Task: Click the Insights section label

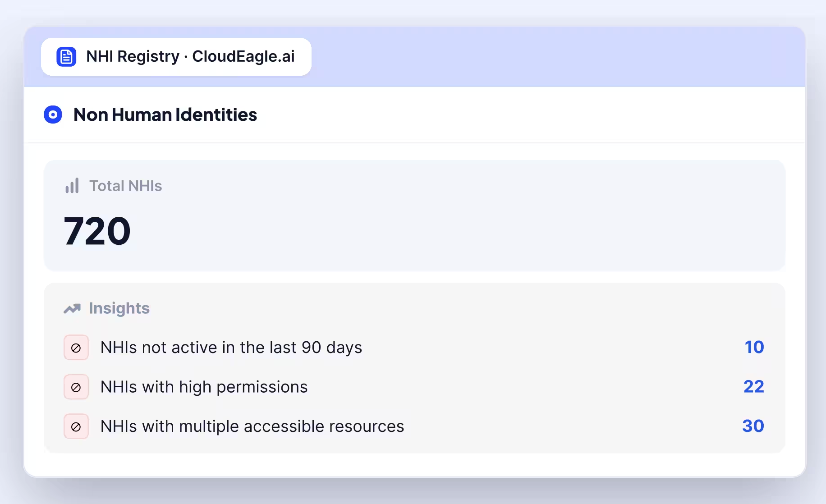Action: coord(119,308)
